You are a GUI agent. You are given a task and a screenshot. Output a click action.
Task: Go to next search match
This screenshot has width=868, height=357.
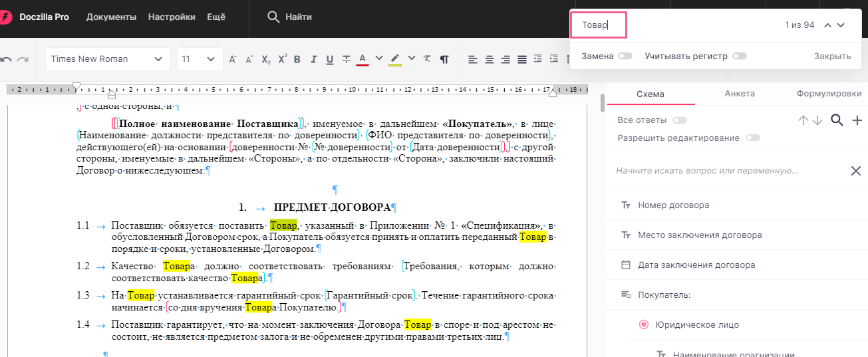click(x=841, y=25)
